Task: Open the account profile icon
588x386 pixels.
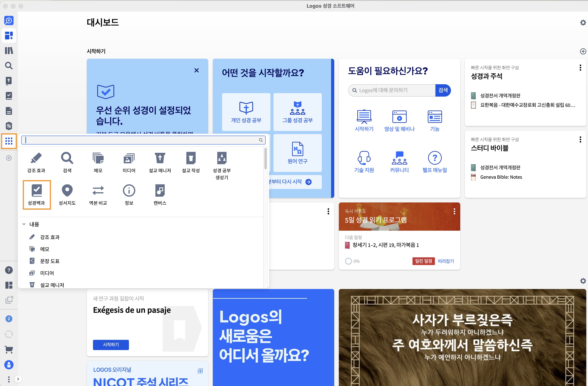Action: (x=9, y=365)
